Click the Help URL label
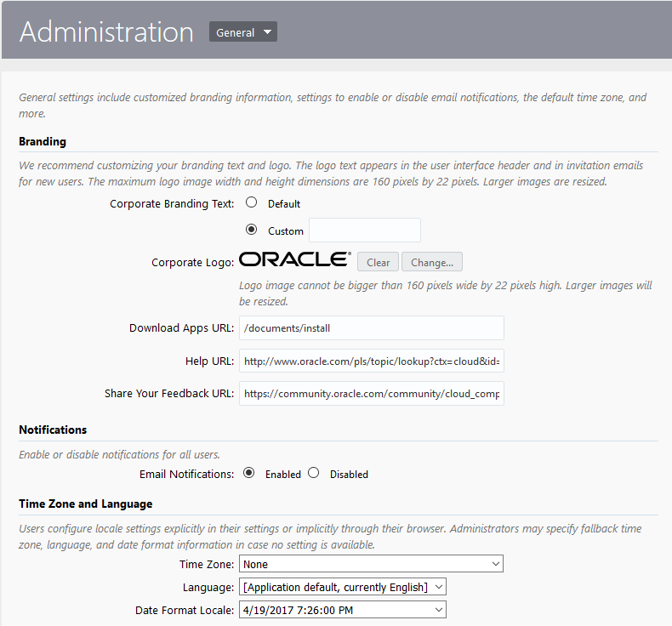The image size is (672, 626). point(209,361)
